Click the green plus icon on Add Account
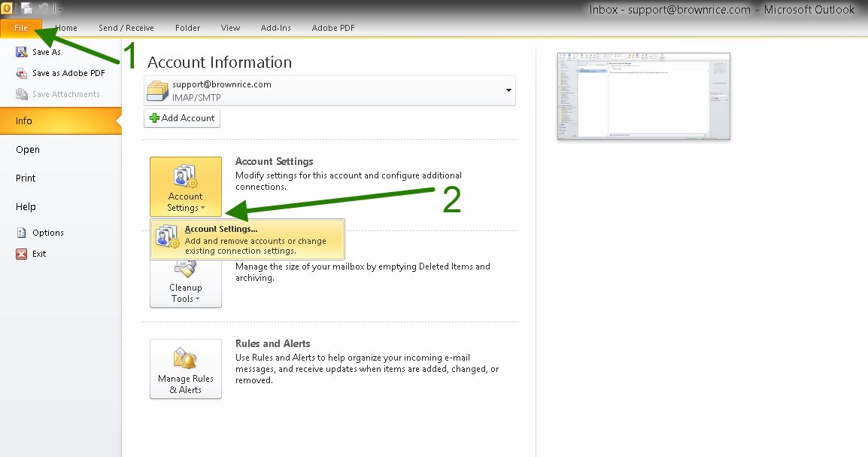The image size is (868, 457). pos(154,118)
